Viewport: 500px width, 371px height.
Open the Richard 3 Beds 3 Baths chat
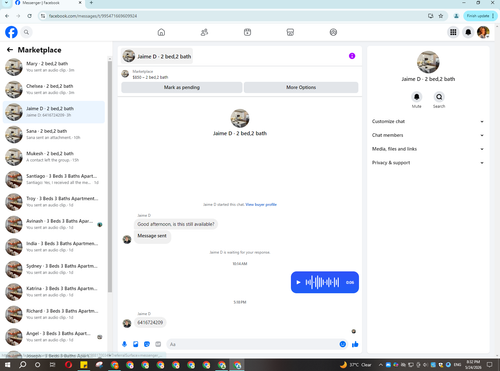click(x=54, y=314)
